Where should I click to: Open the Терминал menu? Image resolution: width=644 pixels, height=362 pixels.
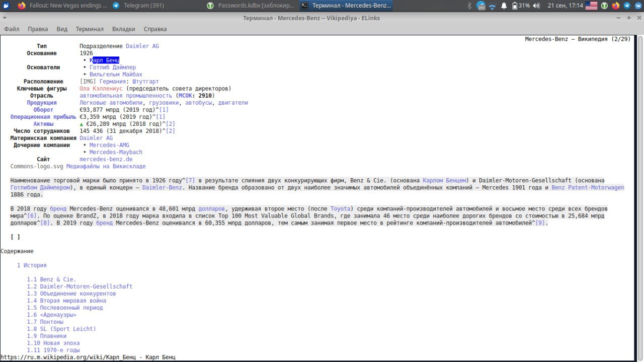[x=90, y=29]
